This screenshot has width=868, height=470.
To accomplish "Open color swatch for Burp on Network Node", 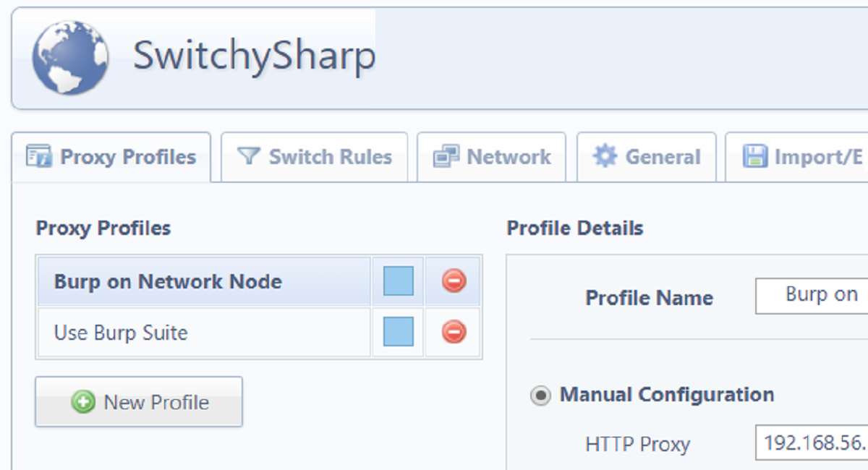I will tap(399, 281).
